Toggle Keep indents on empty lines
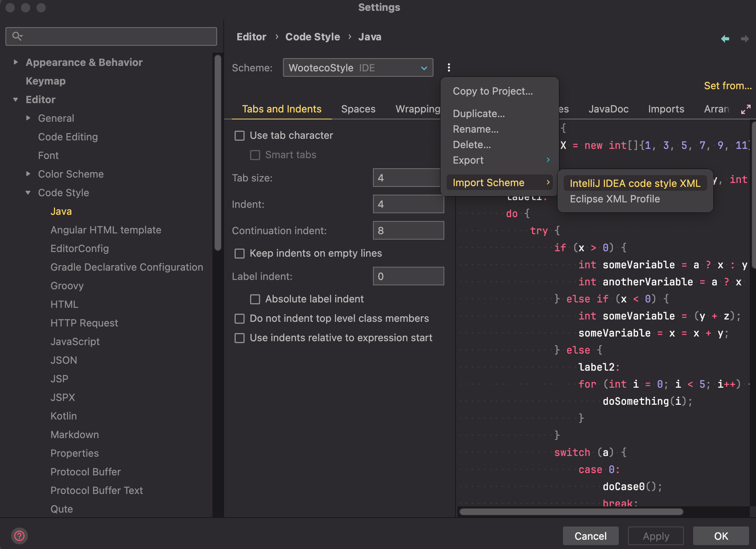This screenshot has width=756, height=549. pyautogui.click(x=240, y=254)
